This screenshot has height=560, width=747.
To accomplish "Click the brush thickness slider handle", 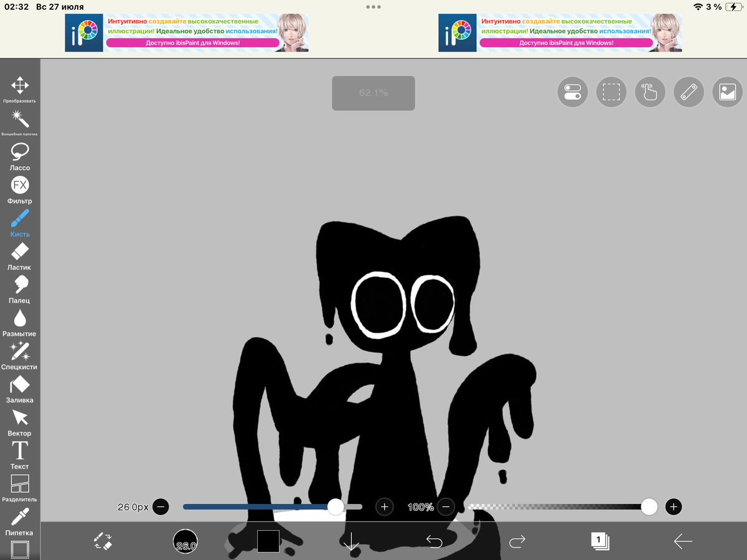I will (x=336, y=506).
